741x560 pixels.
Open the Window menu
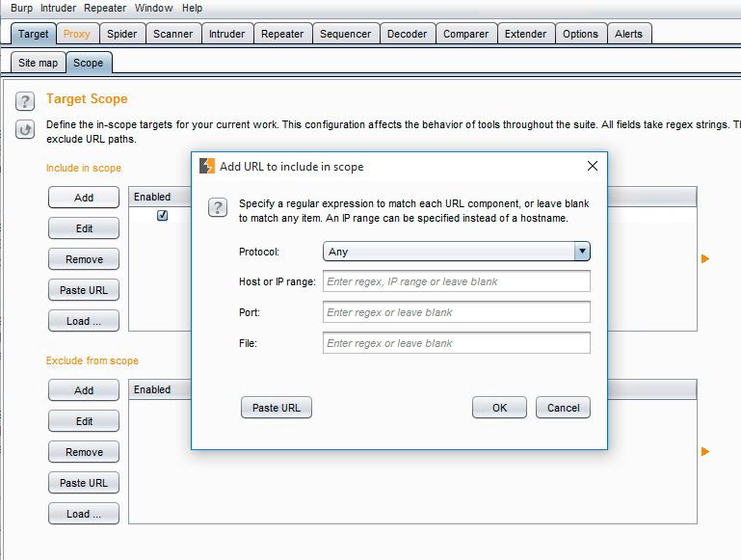tap(153, 8)
